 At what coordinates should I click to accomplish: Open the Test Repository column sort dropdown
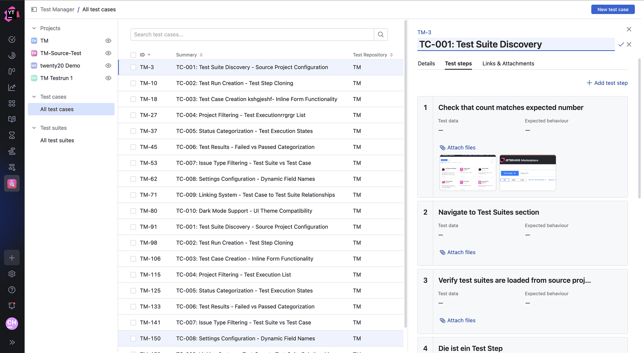[392, 54]
